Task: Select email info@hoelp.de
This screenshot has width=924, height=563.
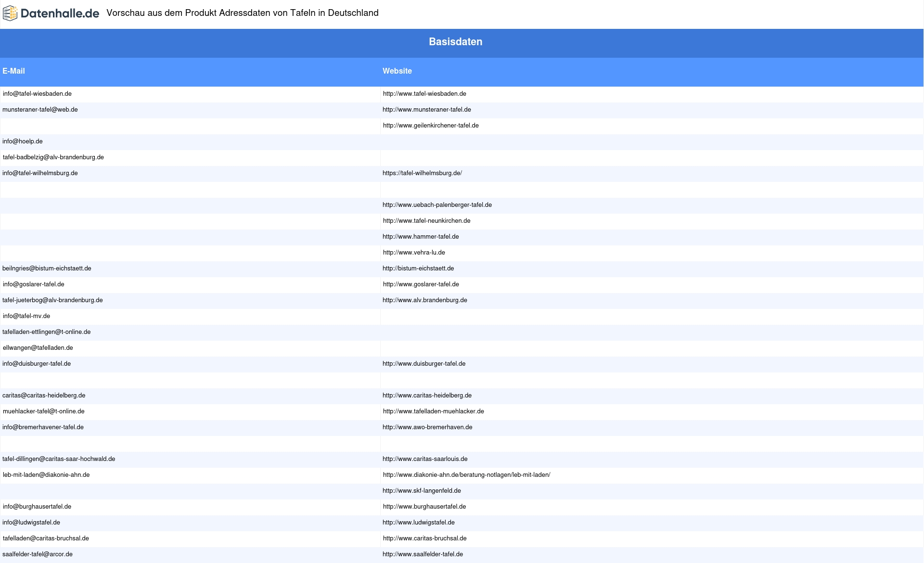Action: coord(23,141)
